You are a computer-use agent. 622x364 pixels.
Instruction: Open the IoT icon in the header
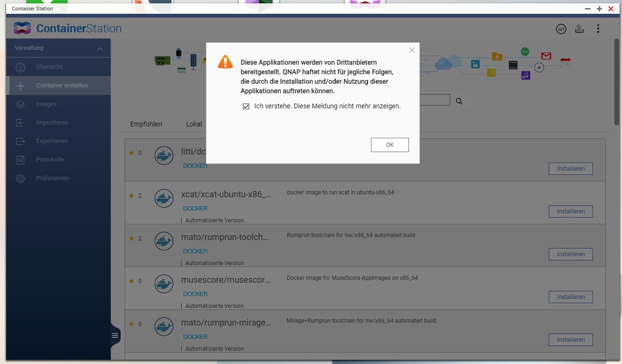561,29
